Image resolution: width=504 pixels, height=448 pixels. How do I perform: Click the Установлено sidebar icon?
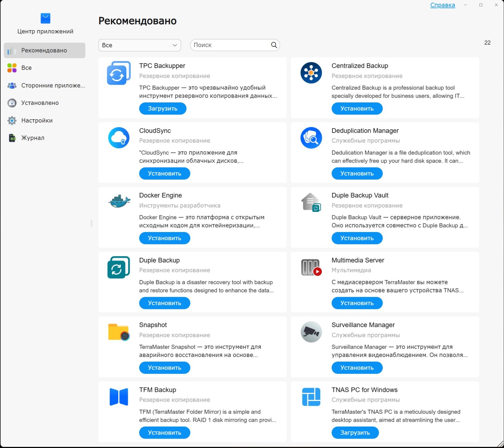12,103
